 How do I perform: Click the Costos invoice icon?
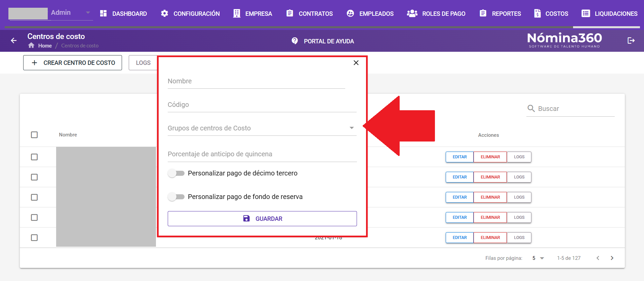[537, 13]
